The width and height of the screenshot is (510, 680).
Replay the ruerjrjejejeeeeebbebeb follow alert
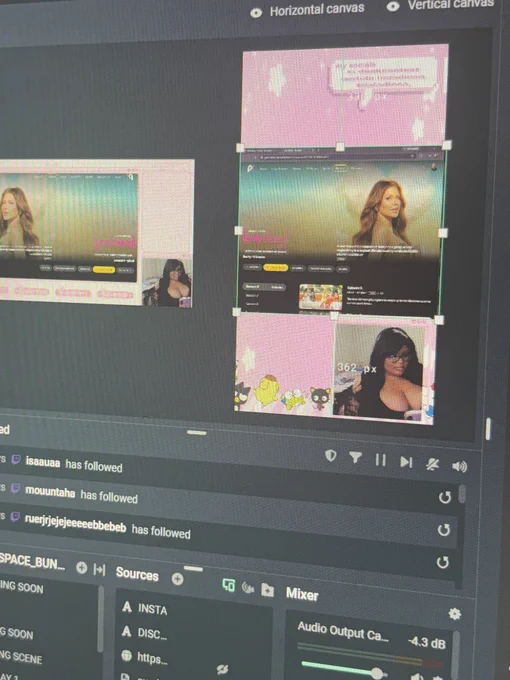442,562
